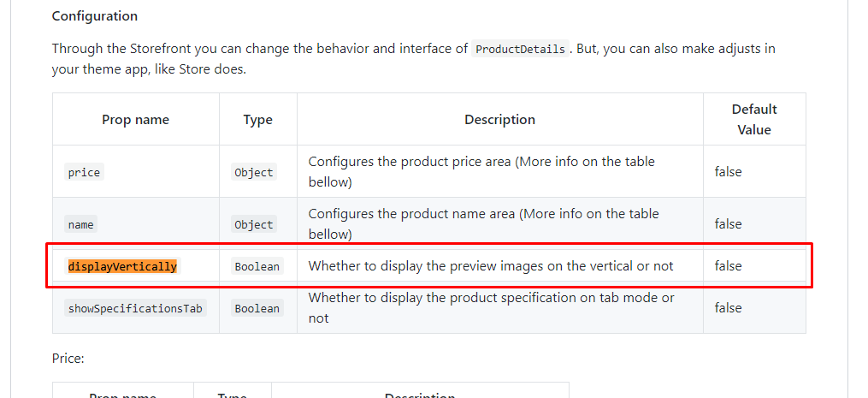The height and width of the screenshot is (398, 868).
Task: Click the false default in showSpecificationsTab row
Action: (x=728, y=307)
